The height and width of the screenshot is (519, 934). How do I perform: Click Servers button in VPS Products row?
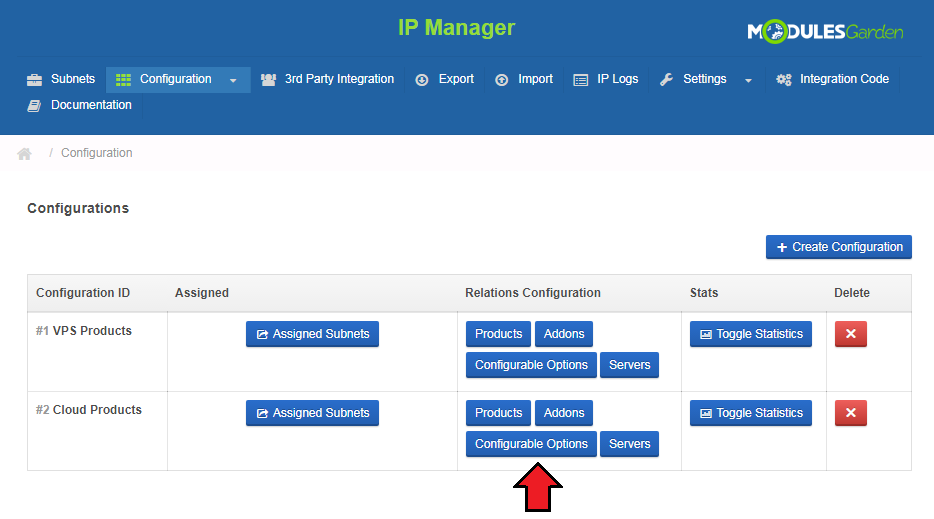pyautogui.click(x=629, y=365)
